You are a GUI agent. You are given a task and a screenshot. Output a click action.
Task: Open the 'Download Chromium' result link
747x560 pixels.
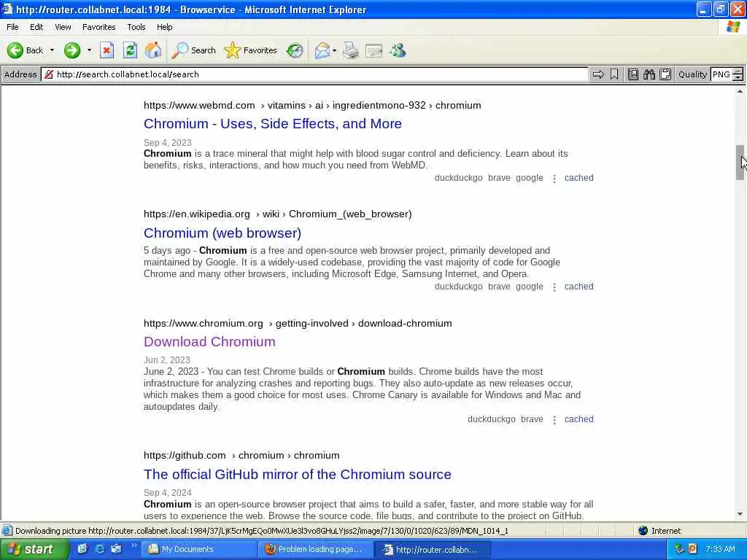(x=209, y=342)
